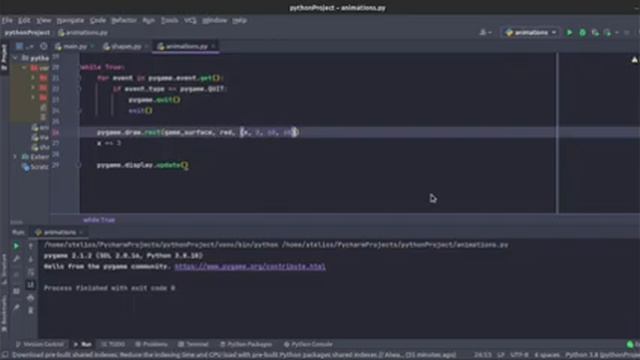The width and height of the screenshot is (640, 360).
Task: Open the View menu
Action: point(43,20)
